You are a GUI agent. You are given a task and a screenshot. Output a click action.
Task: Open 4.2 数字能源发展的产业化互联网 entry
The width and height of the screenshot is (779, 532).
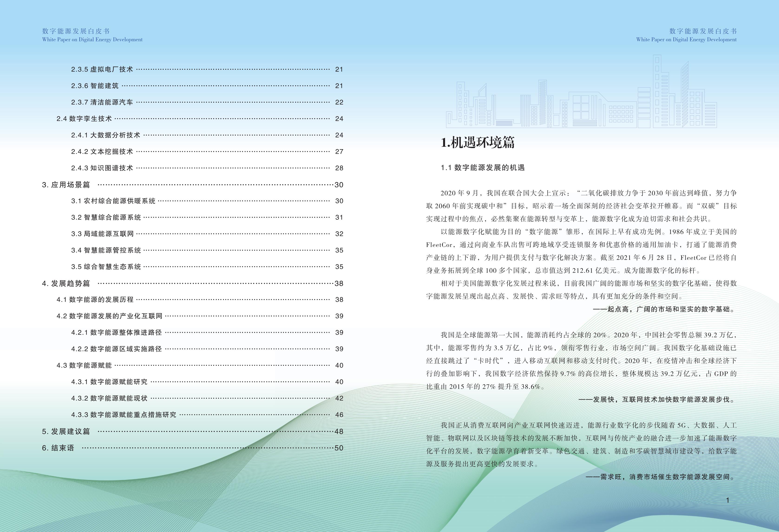tap(110, 316)
